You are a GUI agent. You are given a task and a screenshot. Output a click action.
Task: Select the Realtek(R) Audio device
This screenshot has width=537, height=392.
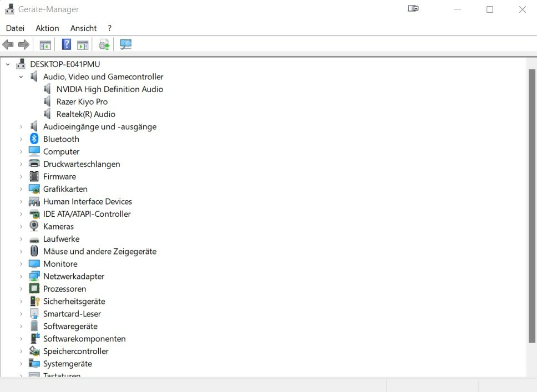(85, 114)
